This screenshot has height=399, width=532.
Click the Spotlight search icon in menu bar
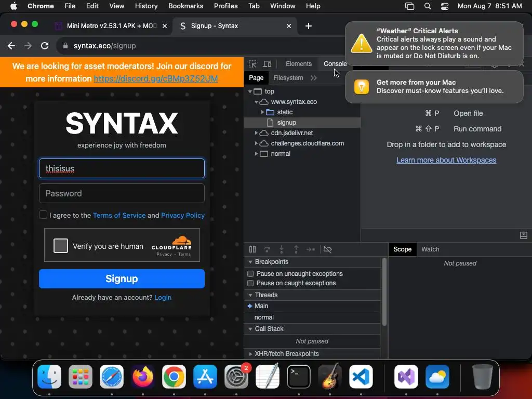tap(428, 6)
